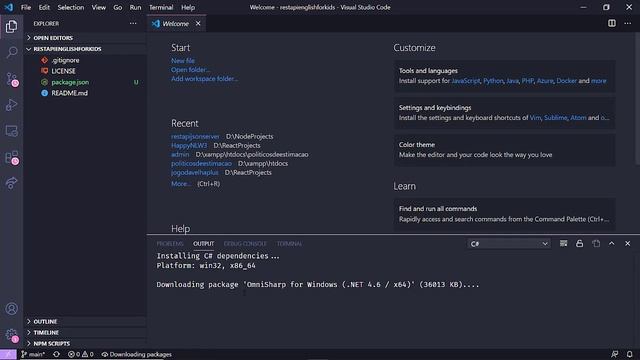
Task: Collapse the RESTAPIENGLISHFORKIDS folder
Action: [x=85, y=49]
